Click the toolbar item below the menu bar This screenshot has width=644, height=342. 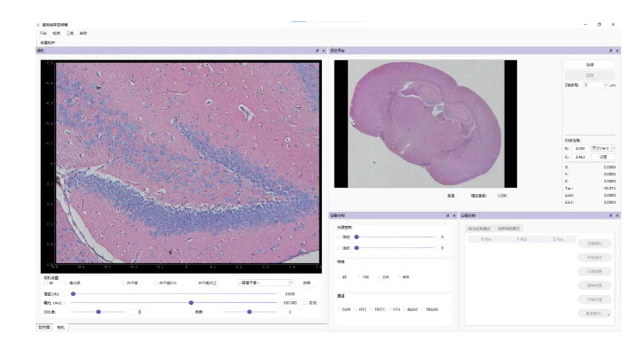point(47,43)
